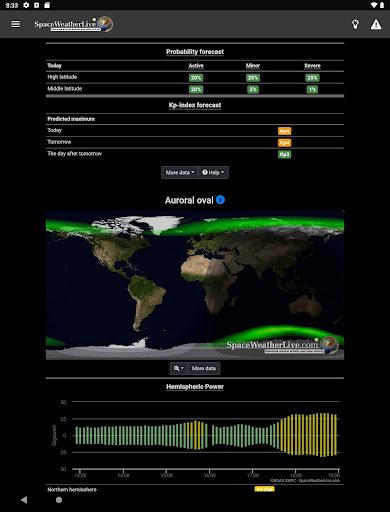This screenshot has height=512, width=390.
Task: Tap the SpaceWeatherLive logo
Action: point(74,24)
